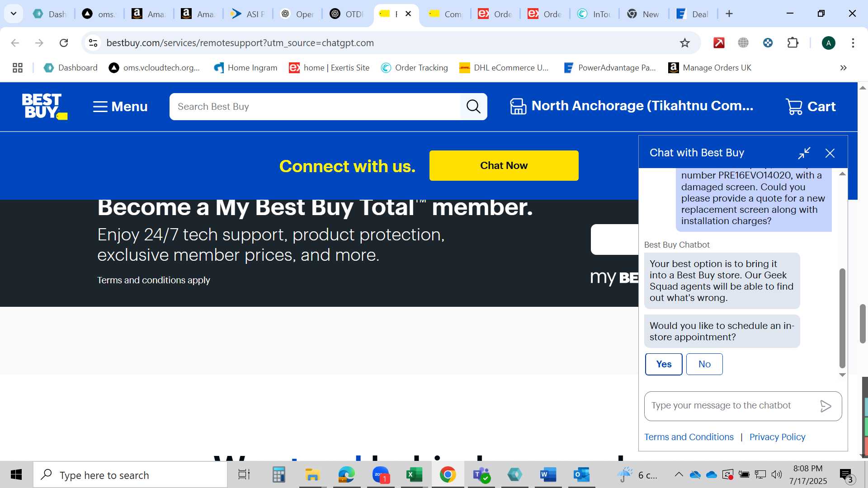Open chat Privacy Policy link
The width and height of the screenshot is (868, 488).
click(x=778, y=437)
